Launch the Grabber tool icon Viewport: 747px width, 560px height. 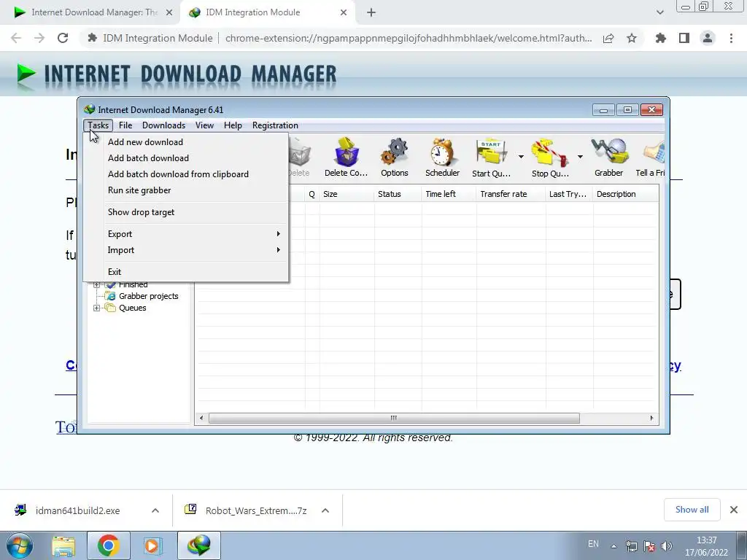point(609,157)
